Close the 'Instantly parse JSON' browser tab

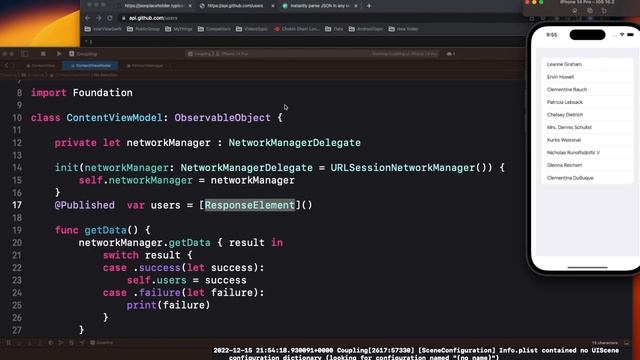(356, 6)
